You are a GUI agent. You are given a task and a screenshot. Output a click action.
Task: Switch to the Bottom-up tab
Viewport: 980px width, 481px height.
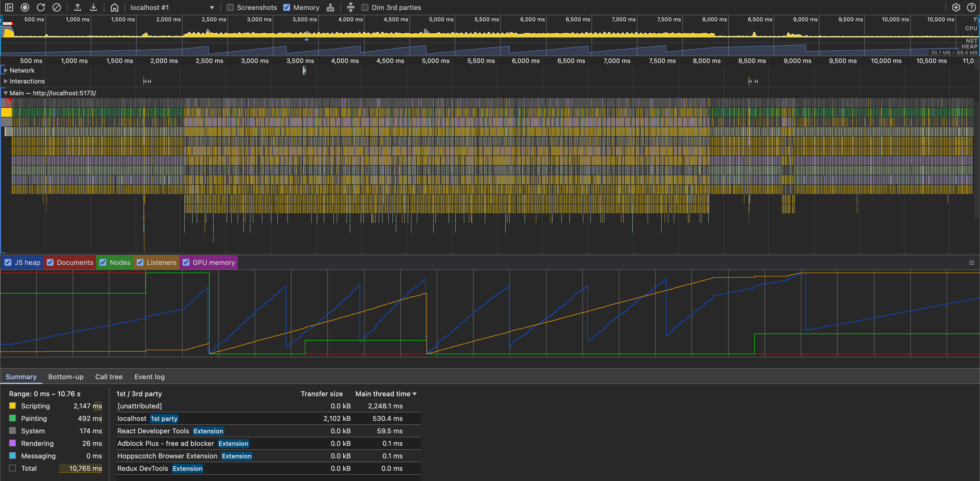(66, 377)
